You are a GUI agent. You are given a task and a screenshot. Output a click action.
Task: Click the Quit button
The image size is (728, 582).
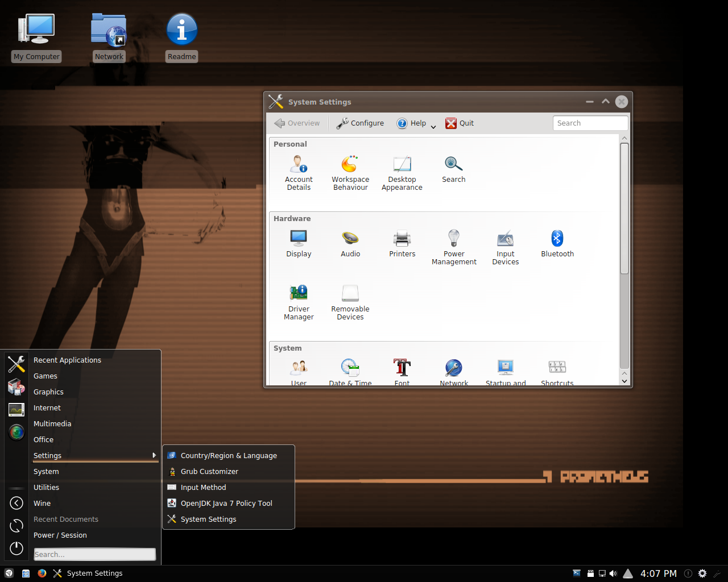pos(460,123)
